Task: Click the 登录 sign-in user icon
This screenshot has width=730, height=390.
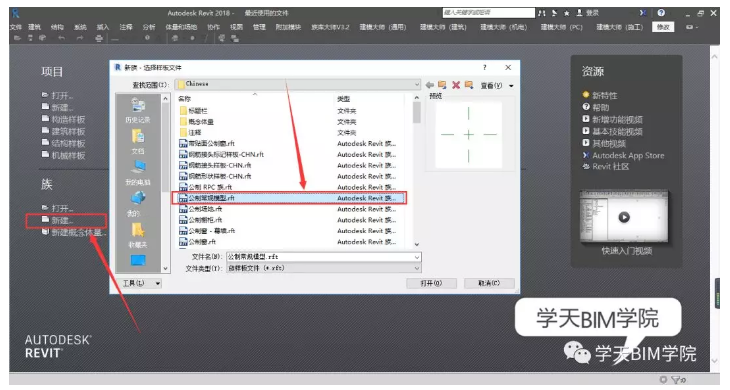Action: pos(588,13)
